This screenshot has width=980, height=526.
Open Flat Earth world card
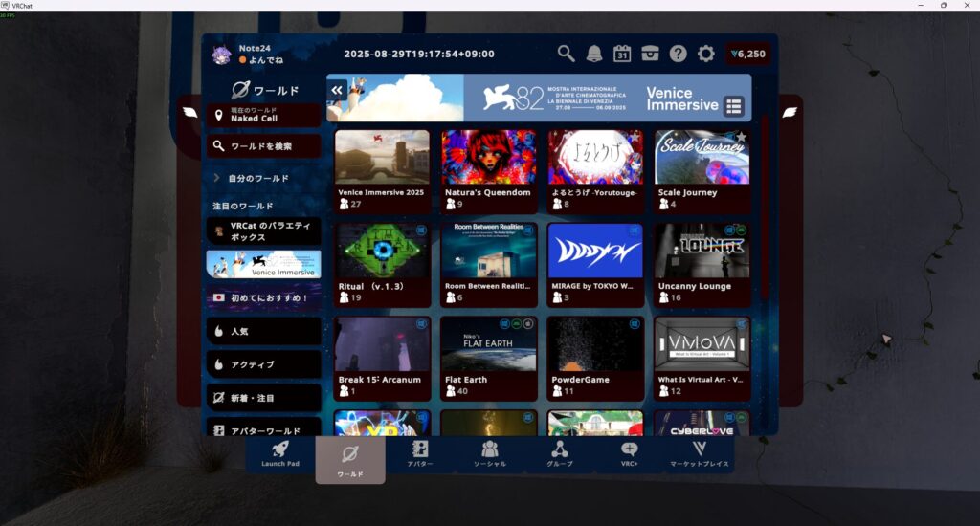click(489, 359)
